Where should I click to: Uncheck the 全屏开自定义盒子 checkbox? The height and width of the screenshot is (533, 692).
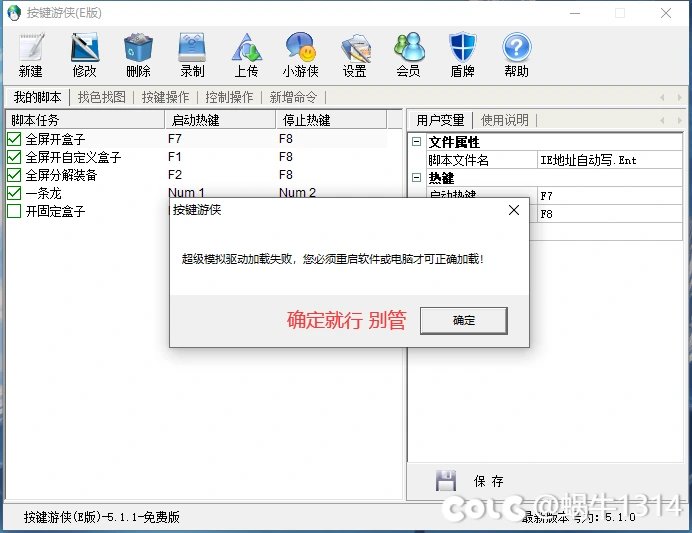click(14, 157)
